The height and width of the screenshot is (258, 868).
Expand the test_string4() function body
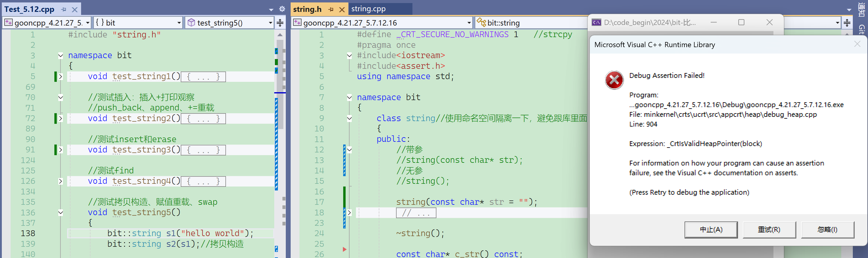click(61, 181)
